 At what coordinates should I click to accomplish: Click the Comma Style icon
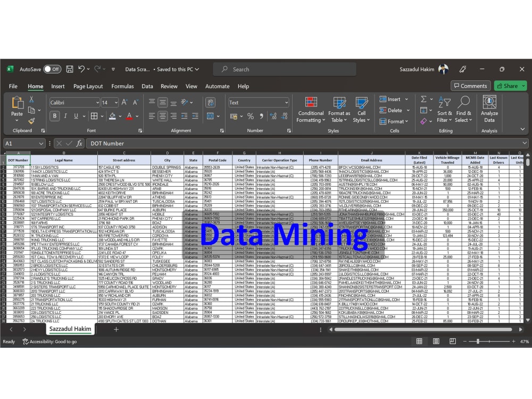(261, 117)
